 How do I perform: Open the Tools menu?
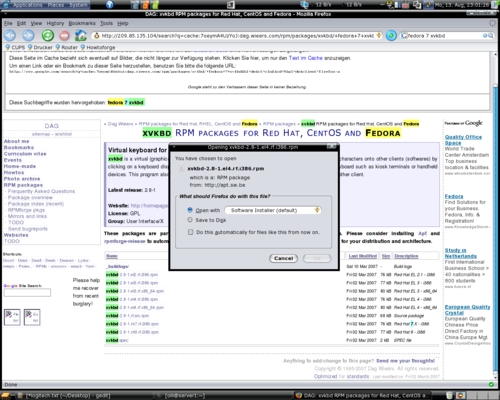[106, 23]
